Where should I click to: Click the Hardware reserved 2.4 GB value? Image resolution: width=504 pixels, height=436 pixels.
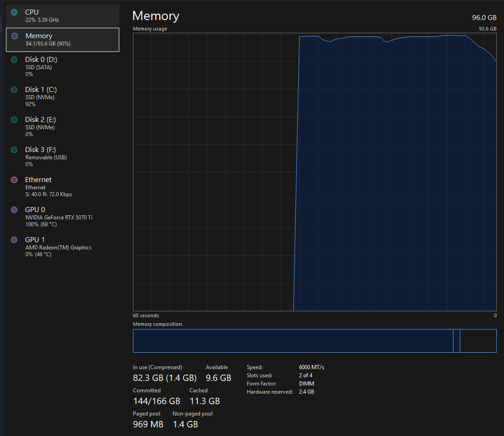tap(306, 392)
